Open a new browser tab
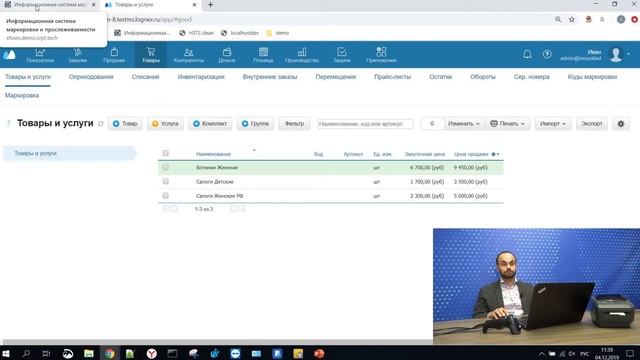Image resolution: width=640 pixels, height=360 pixels. click(x=210, y=5)
